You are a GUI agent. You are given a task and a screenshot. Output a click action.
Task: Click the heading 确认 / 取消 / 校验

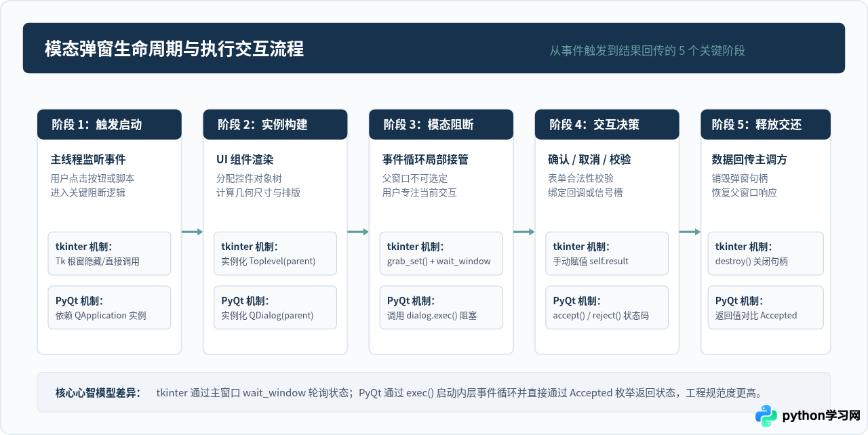pyautogui.click(x=589, y=160)
